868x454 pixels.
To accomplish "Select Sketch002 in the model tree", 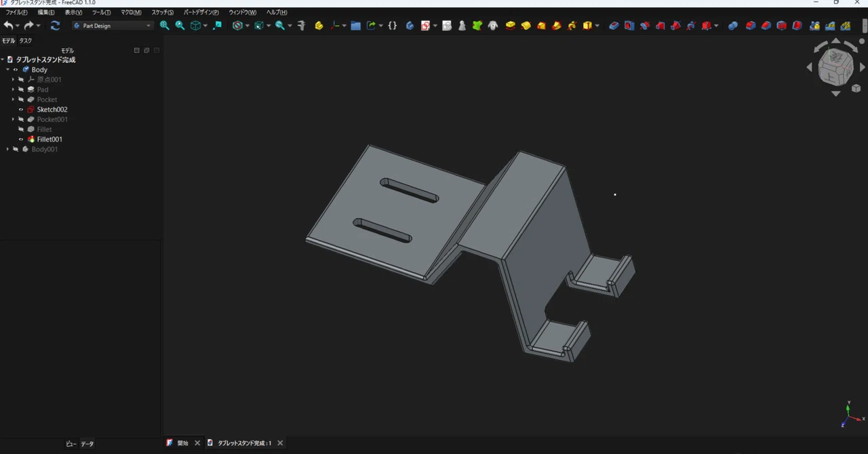I will point(52,109).
